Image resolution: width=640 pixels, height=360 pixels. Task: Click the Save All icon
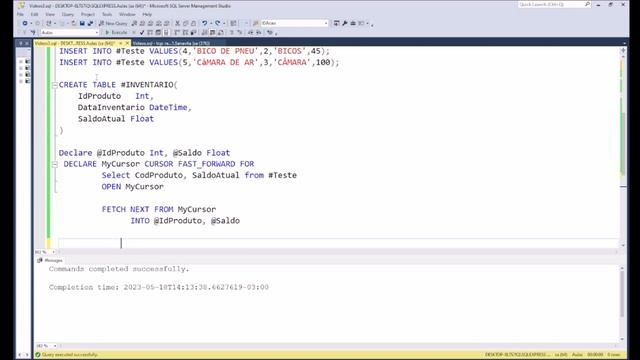tap(90, 23)
